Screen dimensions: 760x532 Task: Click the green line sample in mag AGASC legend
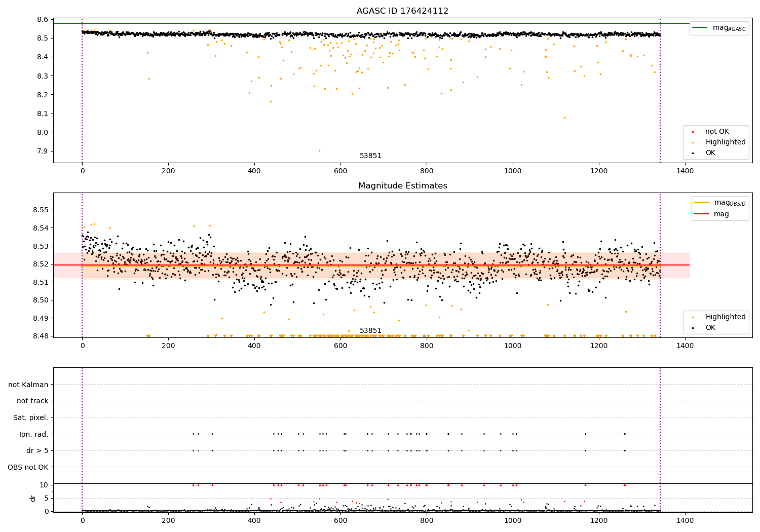tap(700, 28)
